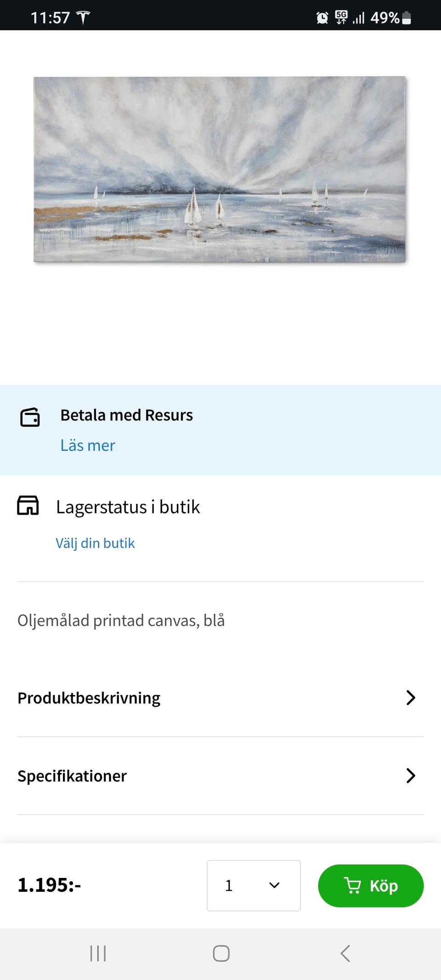The height and width of the screenshot is (980, 441).
Task: Tap the Lagerstatus i butik heading
Action: coord(128,507)
